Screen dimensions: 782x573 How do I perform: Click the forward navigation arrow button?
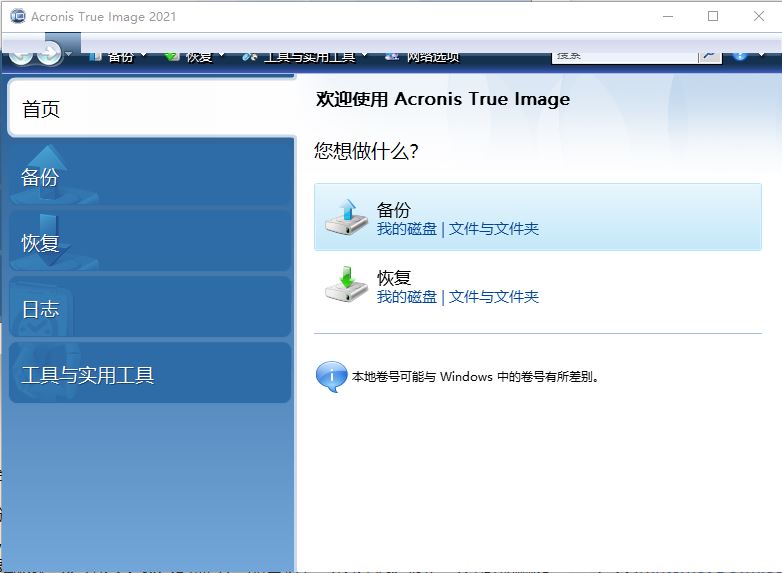point(49,54)
